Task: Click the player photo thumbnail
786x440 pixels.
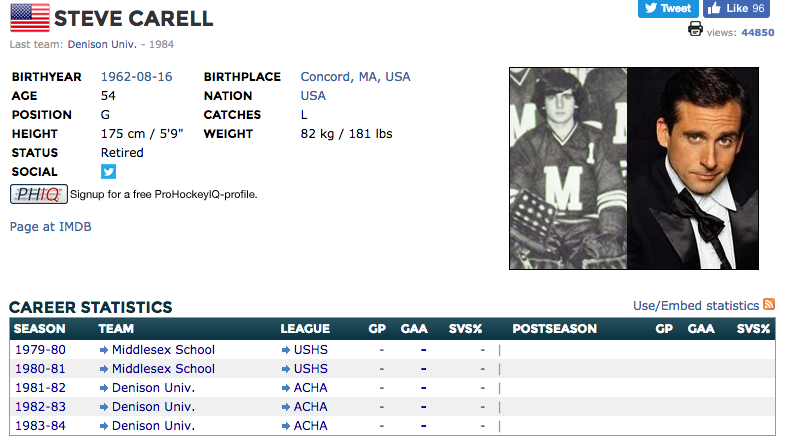Action: pyautogui.click(x=634, y=168)
